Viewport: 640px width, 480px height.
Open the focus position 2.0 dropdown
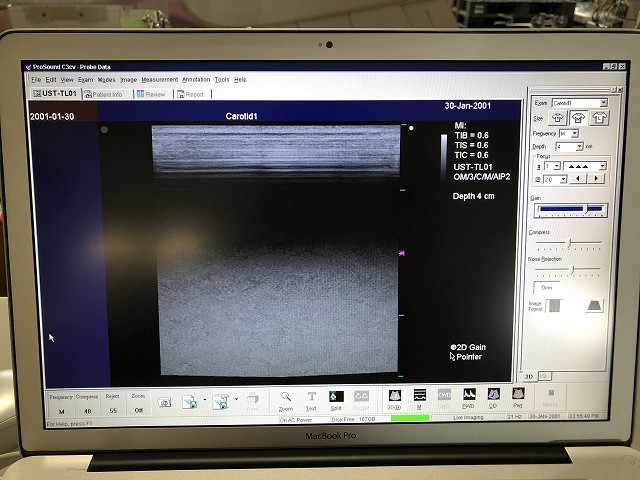click(x=555, y=179)
